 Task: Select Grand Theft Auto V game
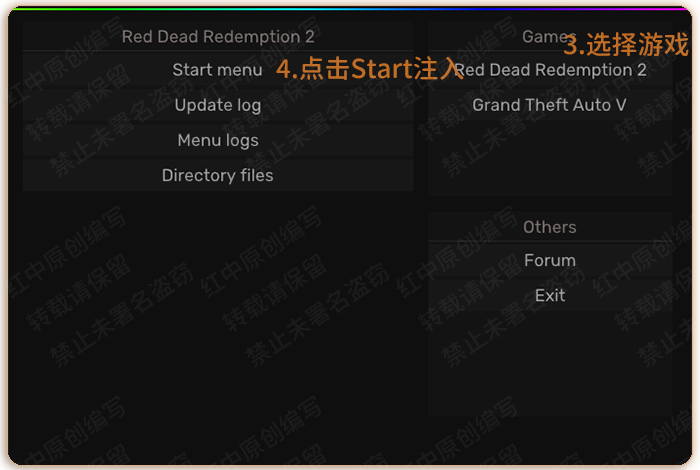[x=550, y=105]
